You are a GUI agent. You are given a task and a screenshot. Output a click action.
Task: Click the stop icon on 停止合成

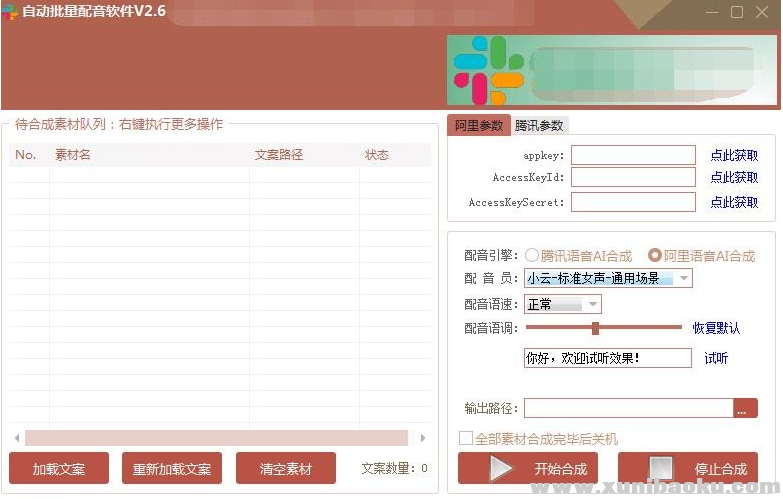tap(661, 468)
